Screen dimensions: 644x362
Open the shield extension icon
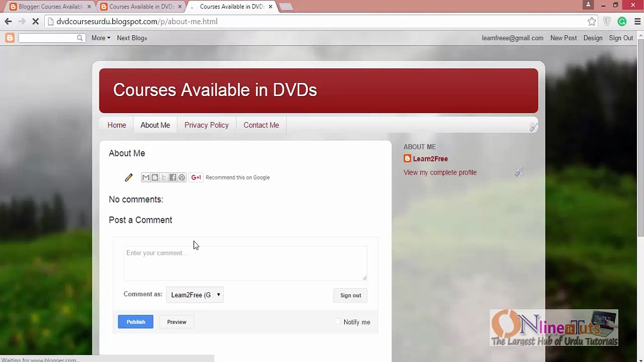pos(607,22)
